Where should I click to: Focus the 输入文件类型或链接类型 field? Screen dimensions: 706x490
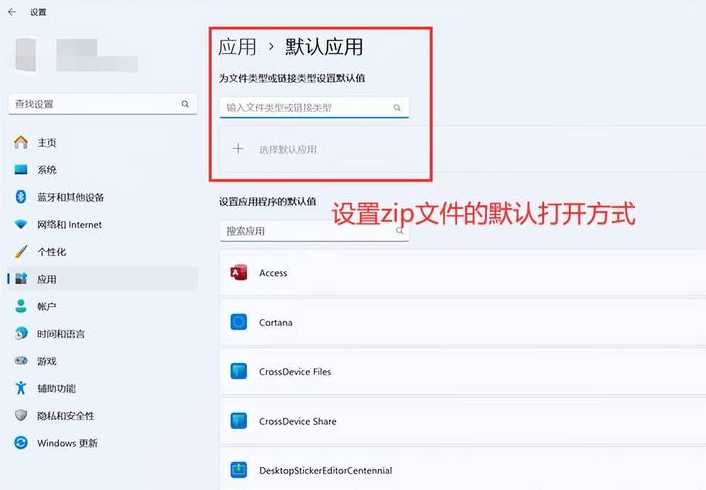(314, 108)
